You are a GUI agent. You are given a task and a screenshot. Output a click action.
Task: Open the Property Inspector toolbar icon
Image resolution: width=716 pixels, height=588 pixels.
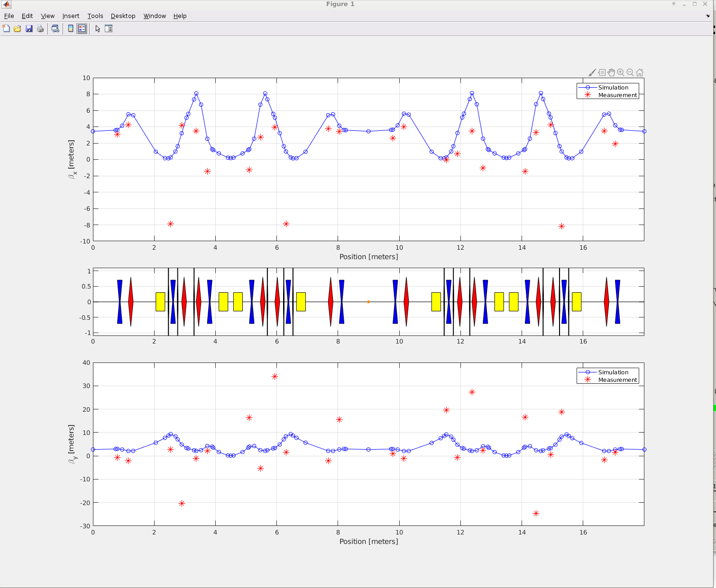click(x=109, y=28)
